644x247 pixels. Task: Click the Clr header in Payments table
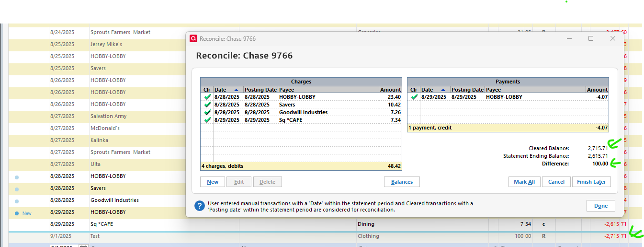pos(414,90)
